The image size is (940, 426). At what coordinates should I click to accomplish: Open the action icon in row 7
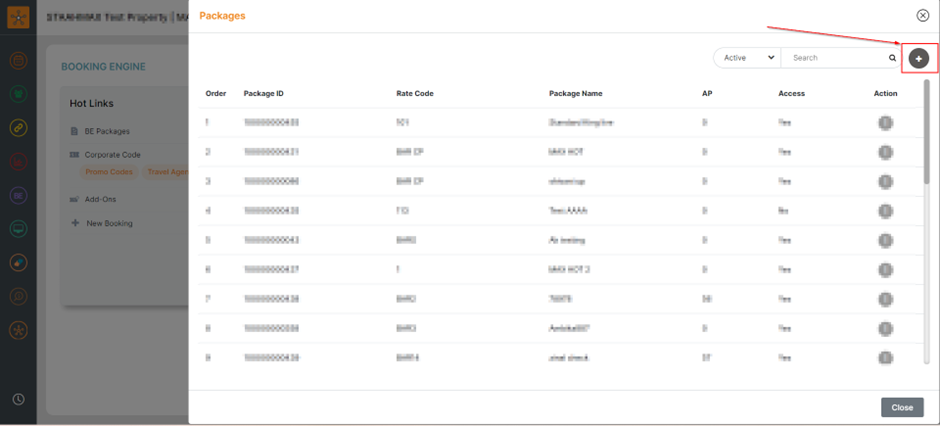point(885,299)
